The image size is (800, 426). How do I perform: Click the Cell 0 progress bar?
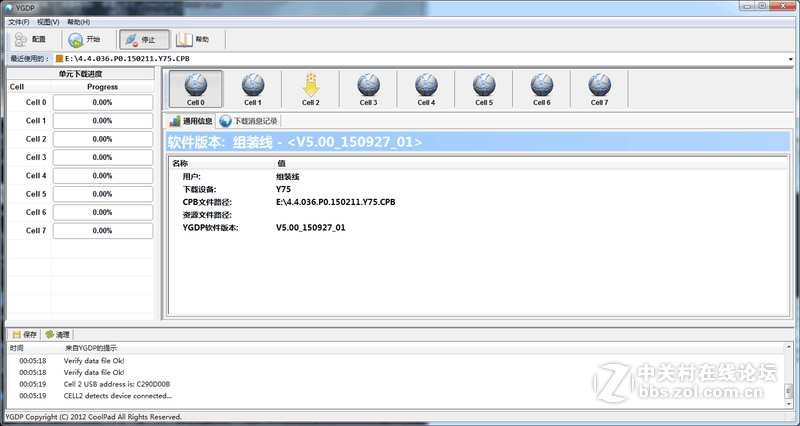[x=103, y=102]
